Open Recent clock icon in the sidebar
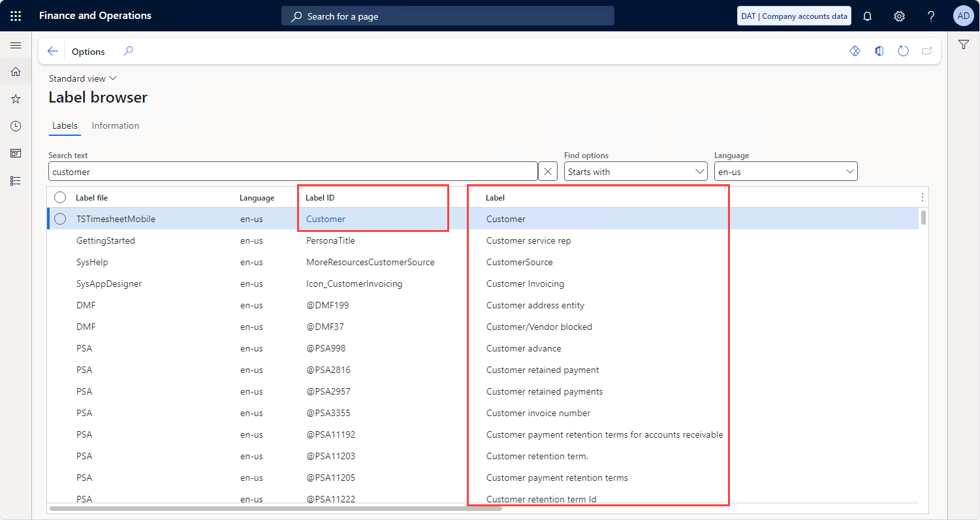This screenshot has width=980, height=520. (x=16, y=126)
